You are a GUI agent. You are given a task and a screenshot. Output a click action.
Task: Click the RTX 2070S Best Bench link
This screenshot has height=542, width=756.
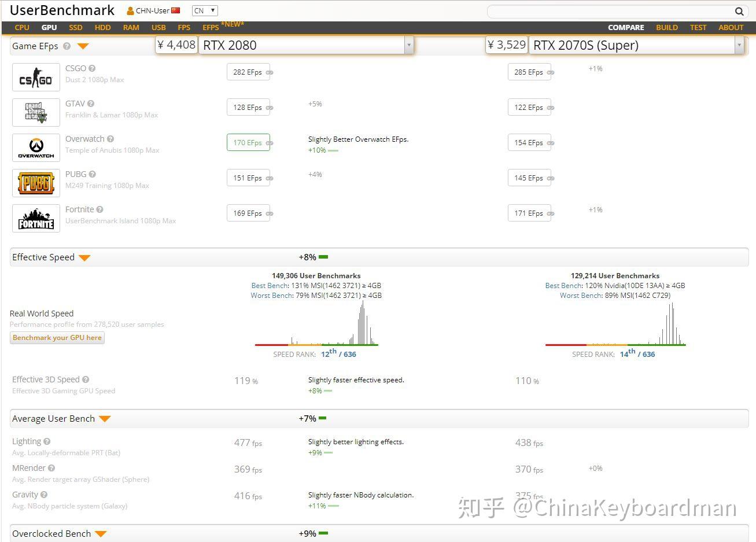(564, 286)
